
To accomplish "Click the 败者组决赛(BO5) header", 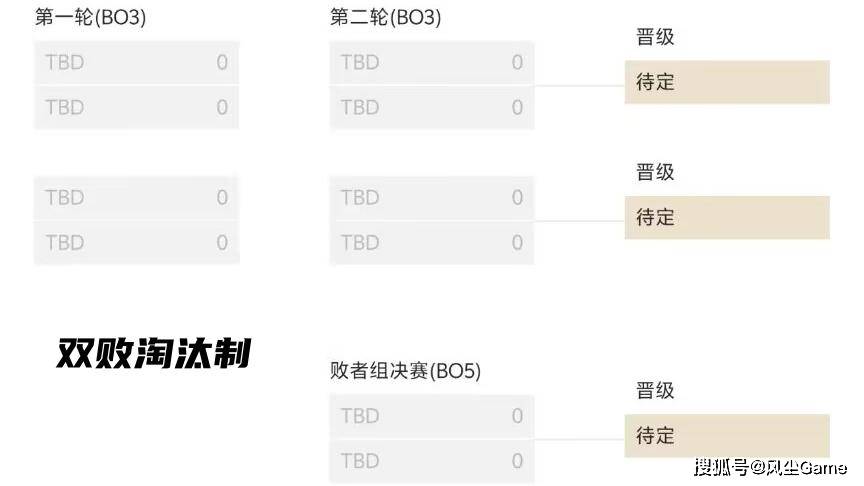I will pos(405,371).
